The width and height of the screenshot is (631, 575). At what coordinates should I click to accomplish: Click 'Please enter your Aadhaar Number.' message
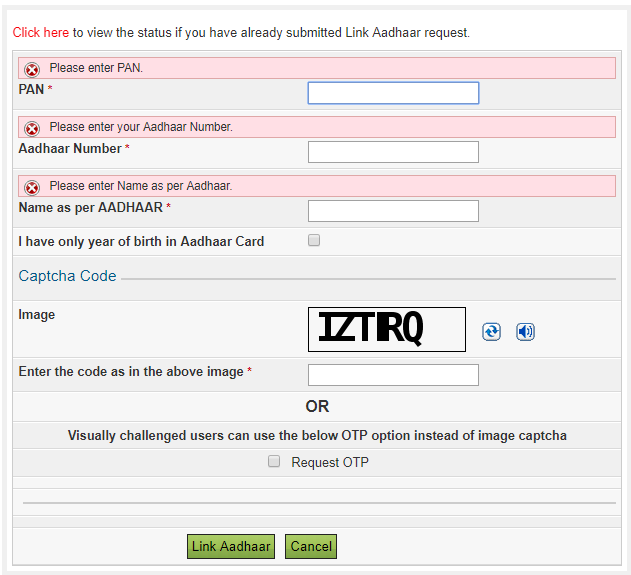(141, 127)
